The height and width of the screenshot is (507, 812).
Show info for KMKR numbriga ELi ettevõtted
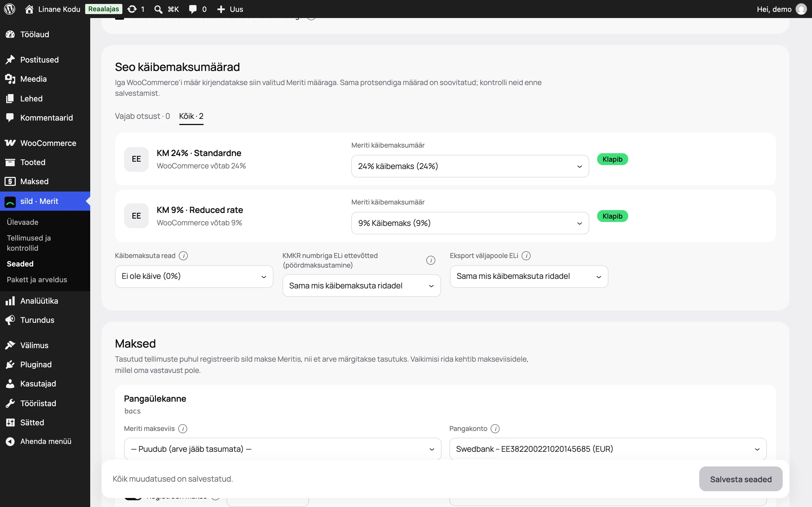click(431, 261)
